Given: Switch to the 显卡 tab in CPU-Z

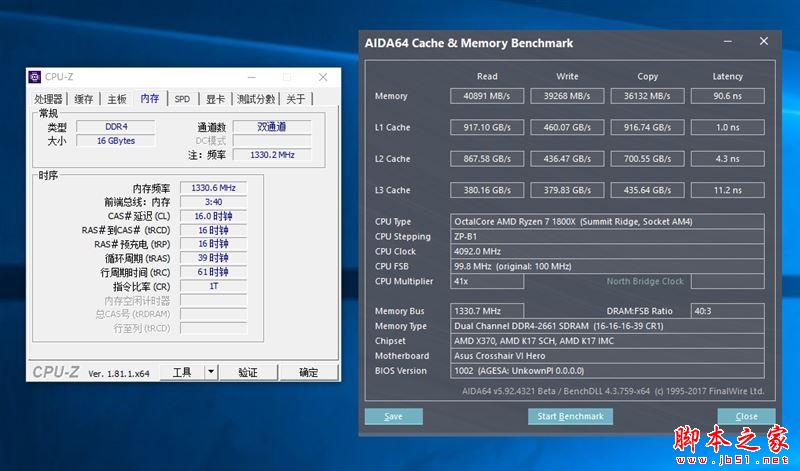Looking at the screenshot, I should click(x=215, y=99).
